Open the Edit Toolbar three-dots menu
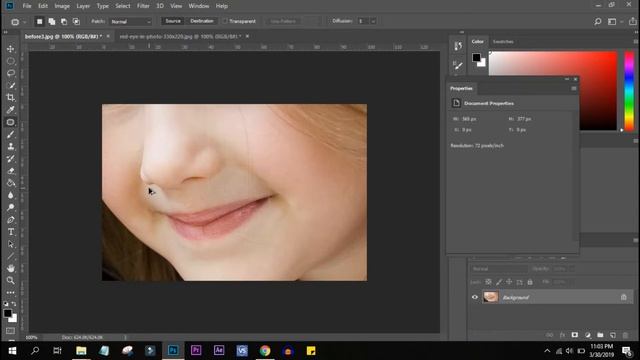This screenshot has height=360, width=640. (11, 293)
